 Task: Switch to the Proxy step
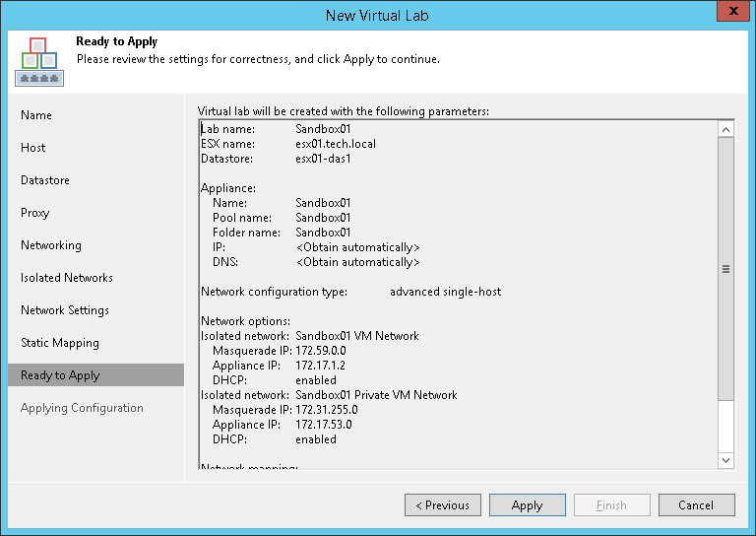[x=35, y=213]
